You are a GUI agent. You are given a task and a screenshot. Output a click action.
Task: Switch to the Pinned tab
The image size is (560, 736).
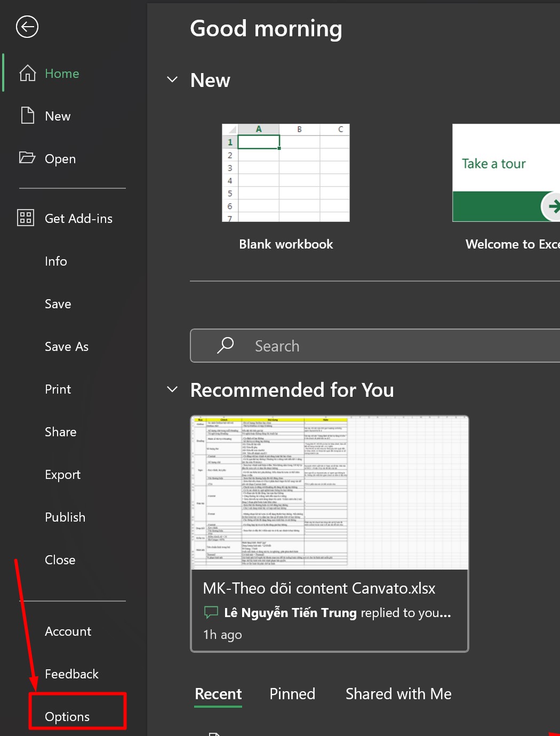292,693
